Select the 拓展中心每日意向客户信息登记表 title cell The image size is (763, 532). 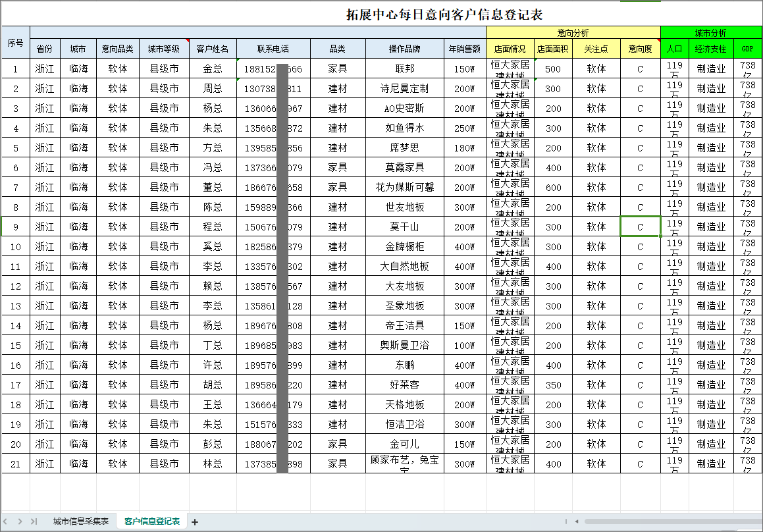(444, 14)
